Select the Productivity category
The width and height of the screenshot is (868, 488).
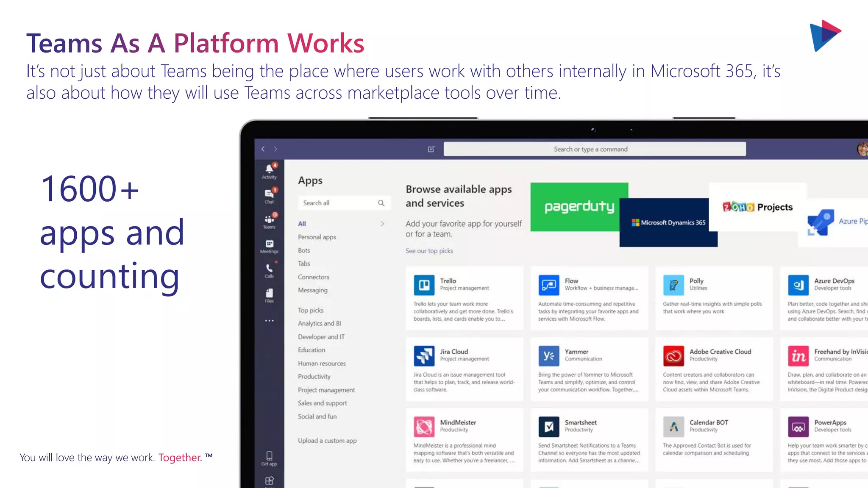314,377
